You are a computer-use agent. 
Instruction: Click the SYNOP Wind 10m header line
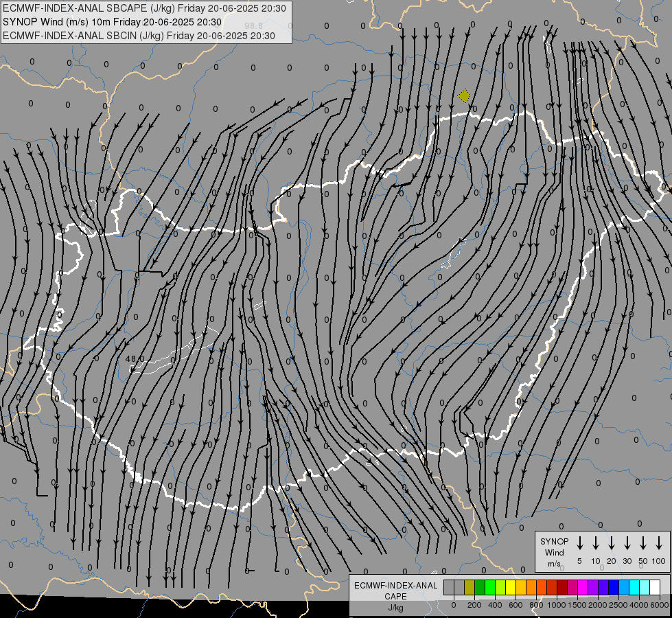[x=112, y=22]
